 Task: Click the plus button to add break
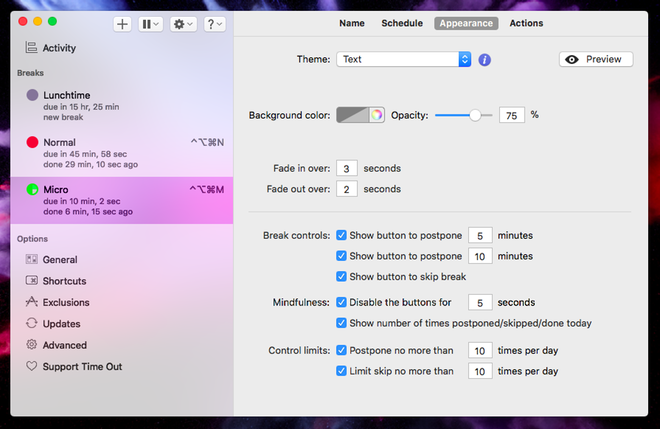(123, 24)
